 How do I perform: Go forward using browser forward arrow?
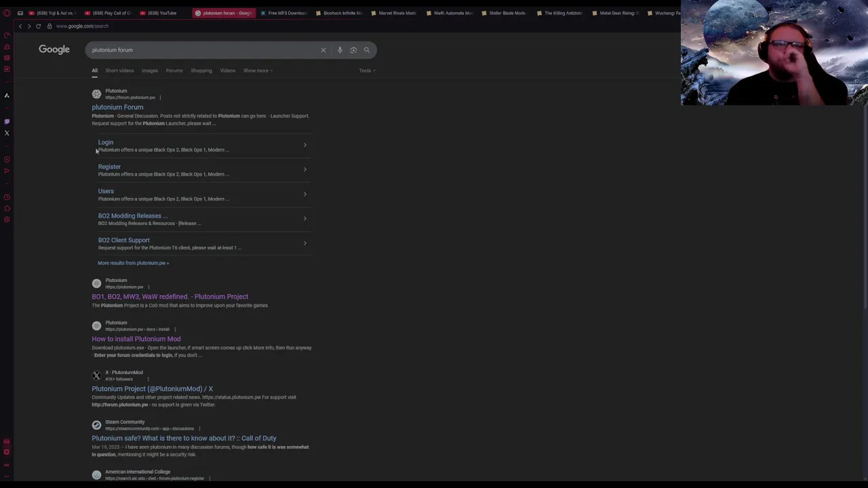pyautogui.click(x=29, y=26)
